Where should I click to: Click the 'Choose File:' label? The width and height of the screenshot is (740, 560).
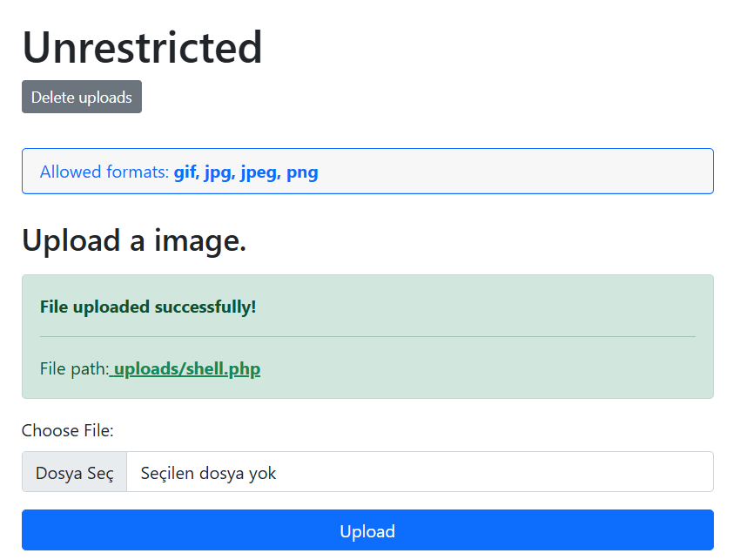tap(68, 430)
